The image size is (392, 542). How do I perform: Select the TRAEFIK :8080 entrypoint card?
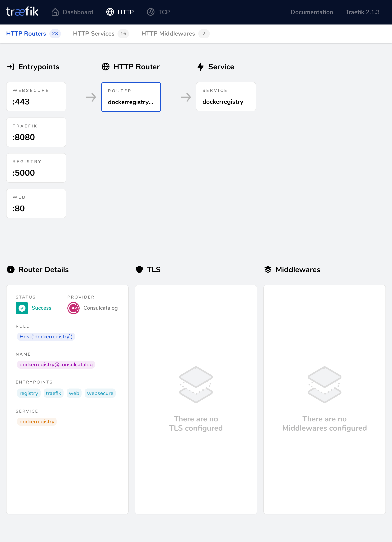(36, 132)
